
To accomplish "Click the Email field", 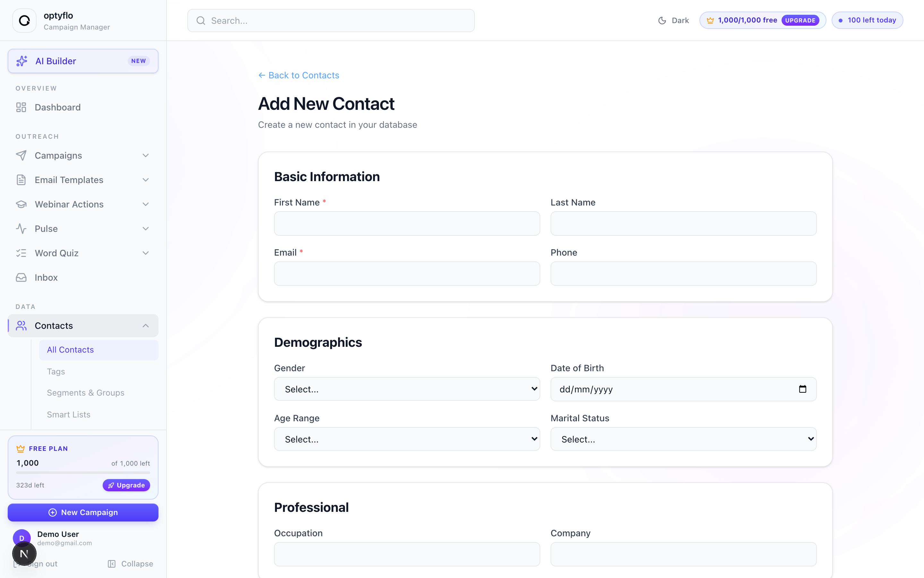I will [x=407, y=274].
